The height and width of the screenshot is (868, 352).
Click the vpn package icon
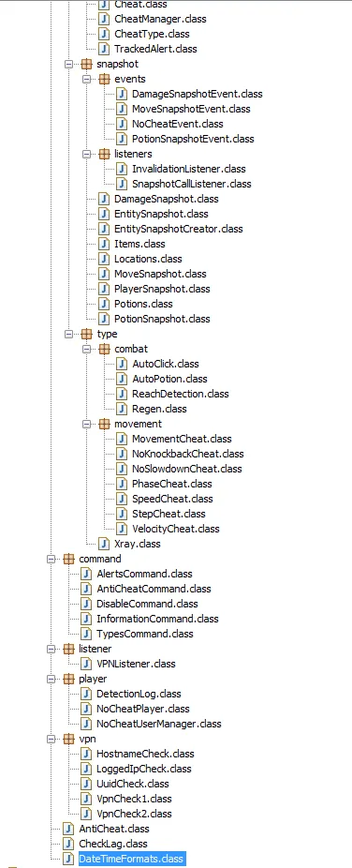point(68,739)
